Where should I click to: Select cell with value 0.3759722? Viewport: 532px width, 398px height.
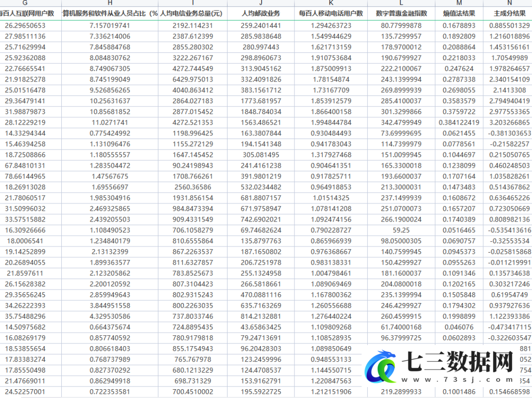pyautogui.click(x=459, y=112)
